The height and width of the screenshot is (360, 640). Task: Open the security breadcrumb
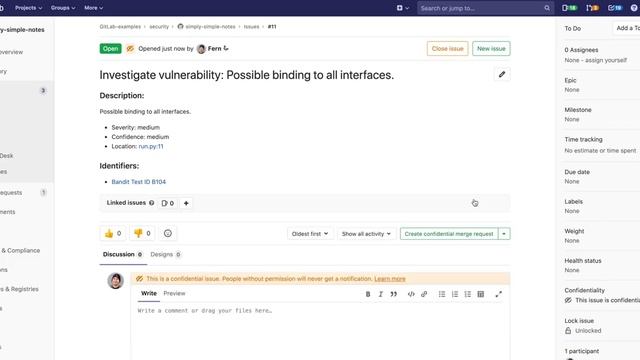click(x=159, y=27)
